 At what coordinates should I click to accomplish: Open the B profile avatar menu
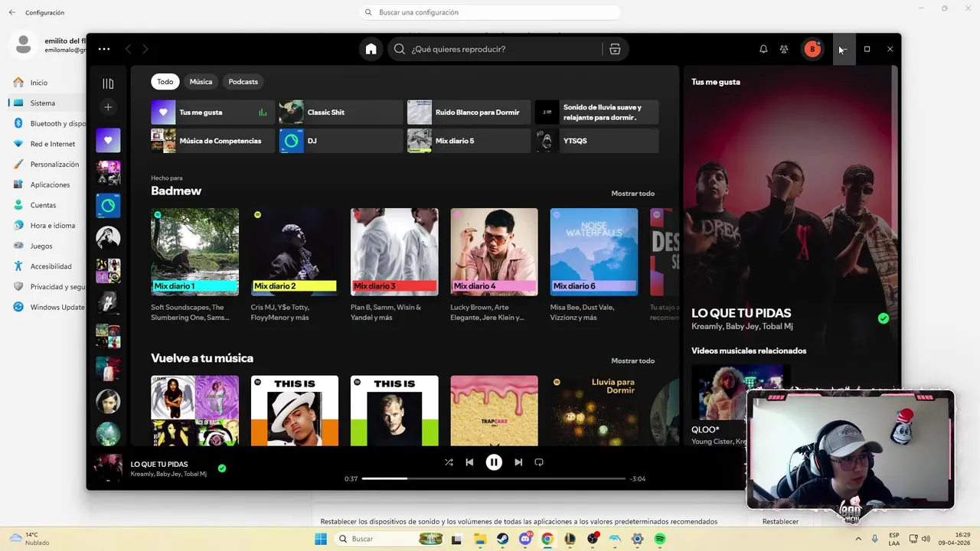coord(812,49)
